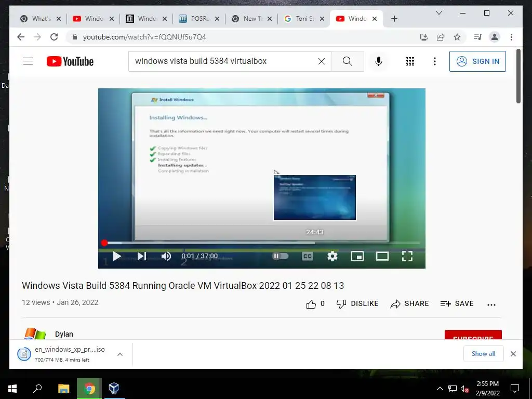The height and width of the screenshot is (399, 532).
Task: Go to YouTube home via logo
Action: [x=70, y=61]
